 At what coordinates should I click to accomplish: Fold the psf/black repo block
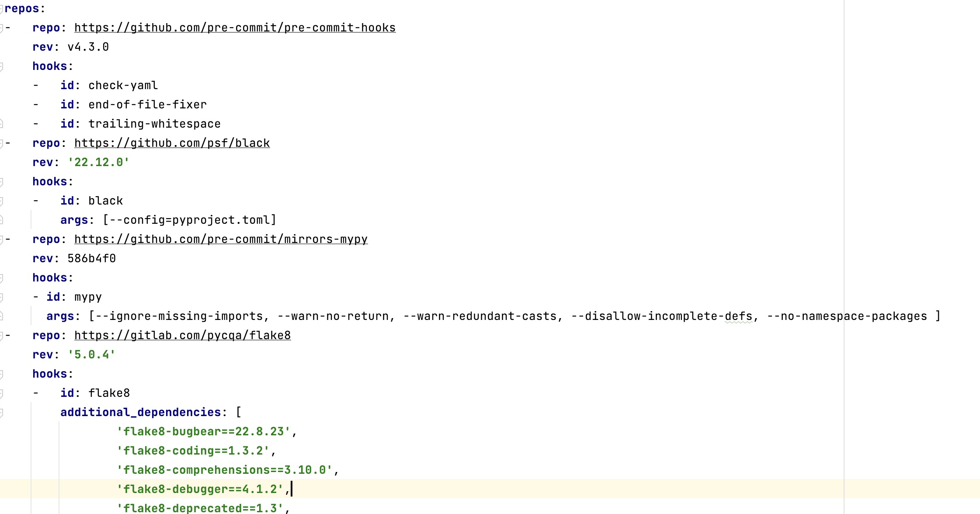click(x=1, y=143)
